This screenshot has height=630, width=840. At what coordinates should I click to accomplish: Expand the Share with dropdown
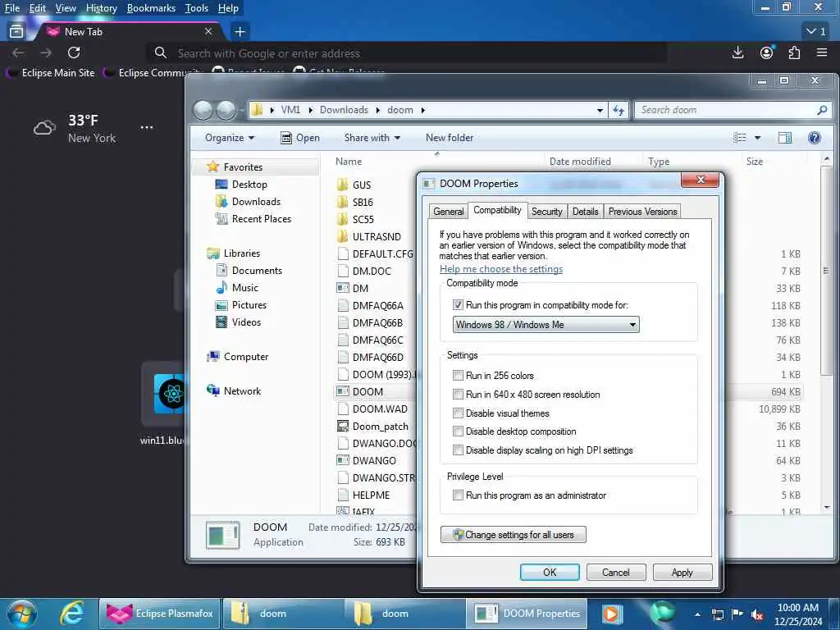tap(372, 138)
